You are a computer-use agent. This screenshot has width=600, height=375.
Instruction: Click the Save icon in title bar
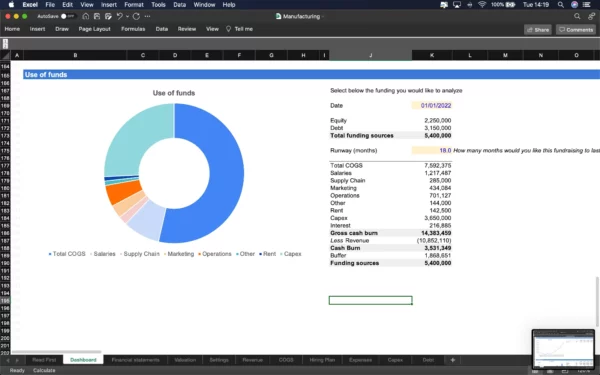pyautogui.click(x=97, y=16)
